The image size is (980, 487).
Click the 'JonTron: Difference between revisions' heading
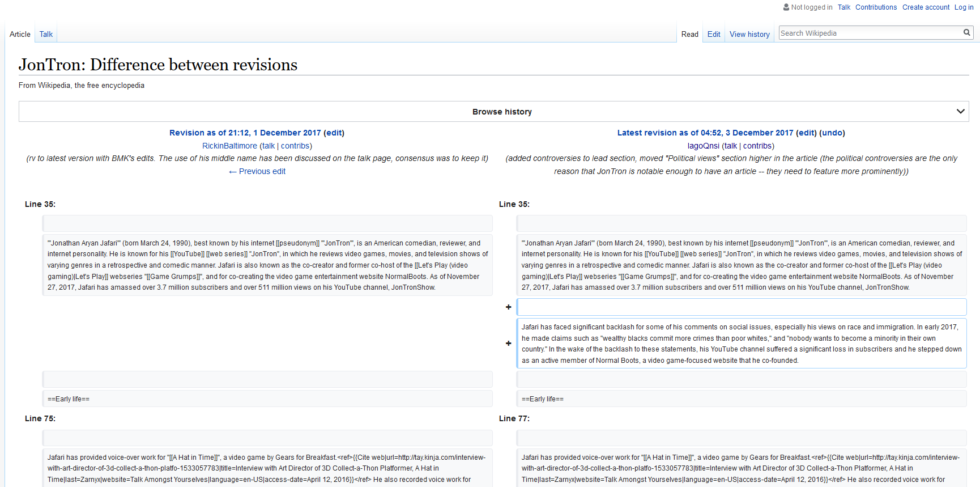click(x=158, y=65)
